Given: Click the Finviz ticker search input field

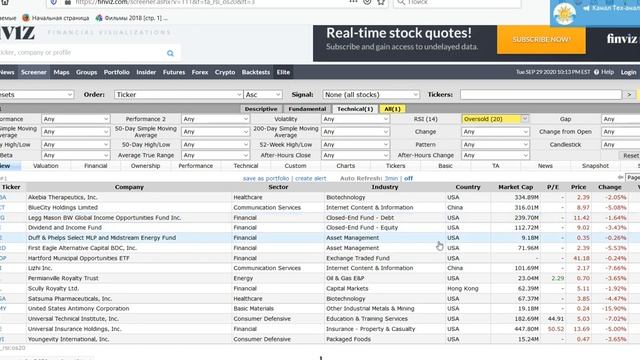Looking at the screenshot, I should pos(82,53).
